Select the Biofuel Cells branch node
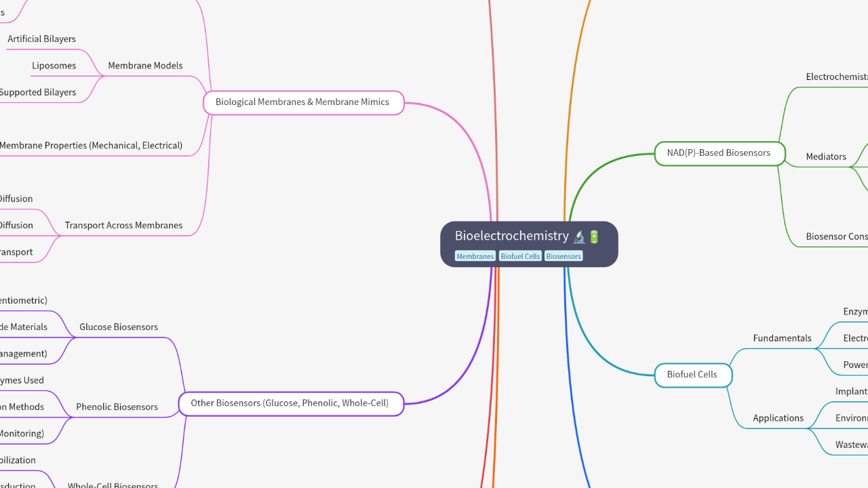The image size is (868, 488). (693, 375)
